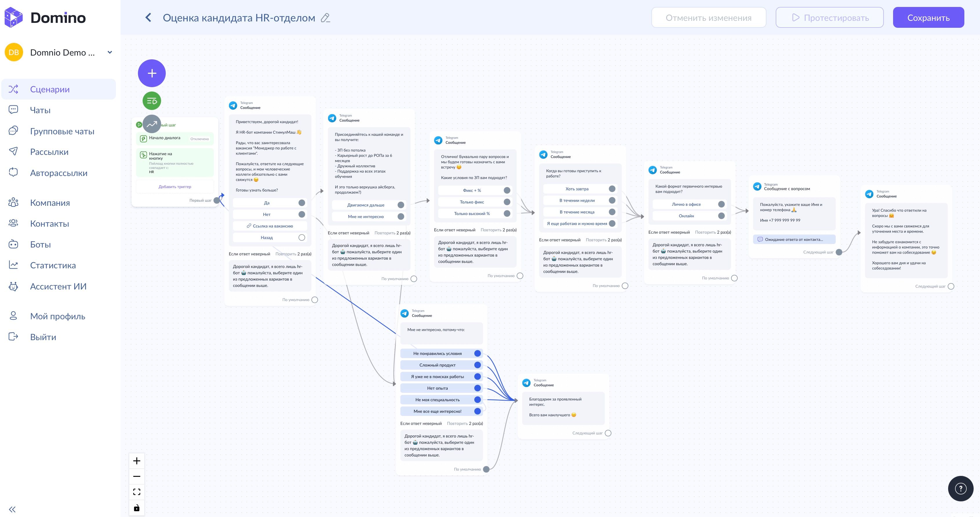Screen dimensions: 980x517
Task: Expand the Domnio Demo account dropdown
Action: tap(110, 52)
